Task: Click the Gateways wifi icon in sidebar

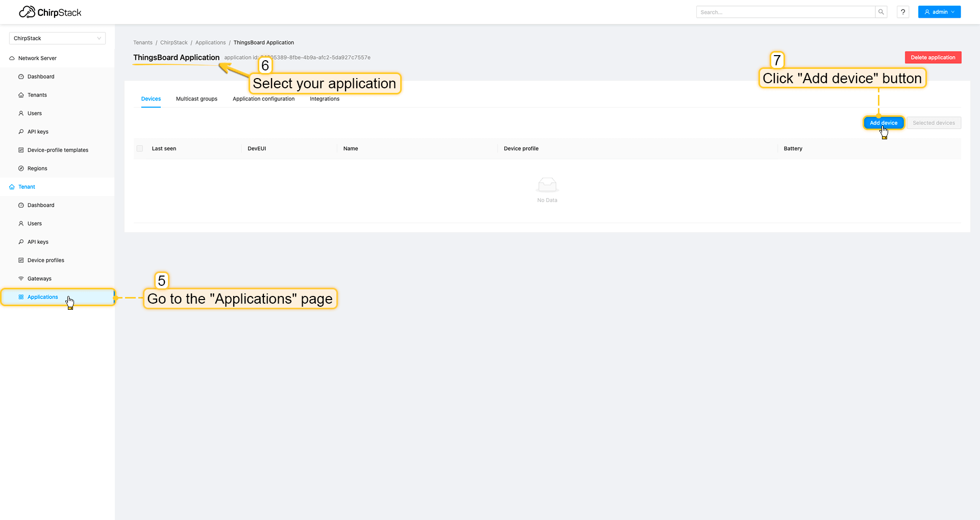Action: click(21, 279)
